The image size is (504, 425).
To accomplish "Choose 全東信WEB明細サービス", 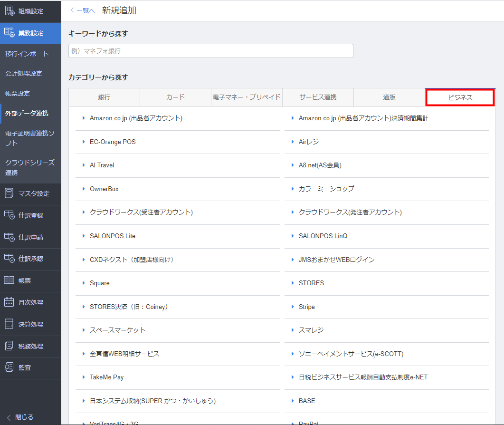I will point(124,354).
